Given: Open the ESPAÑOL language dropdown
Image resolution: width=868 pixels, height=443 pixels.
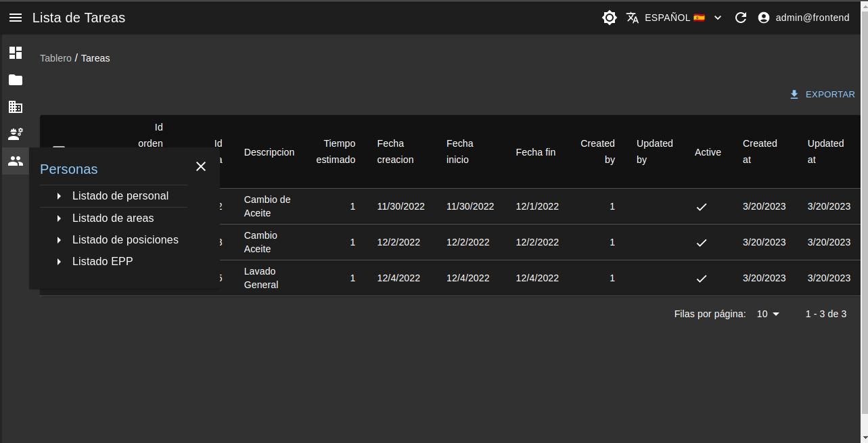Looking at the screenshot, I should [683, 18].
